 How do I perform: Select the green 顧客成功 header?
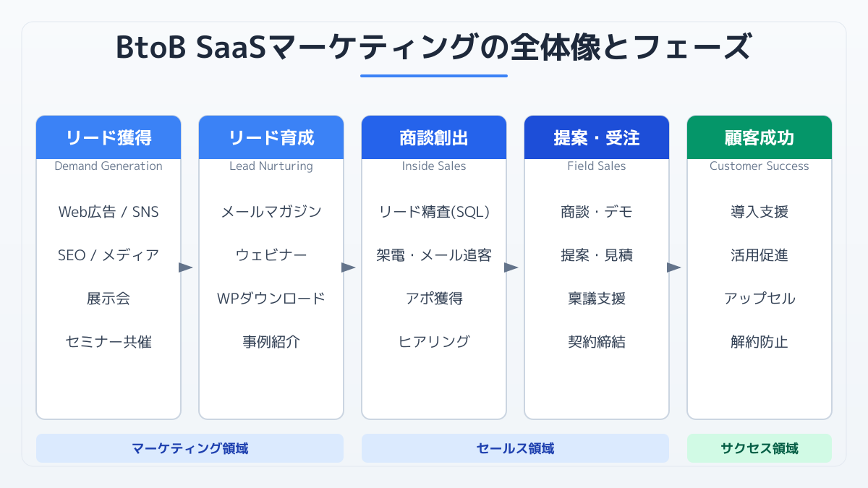759,137
